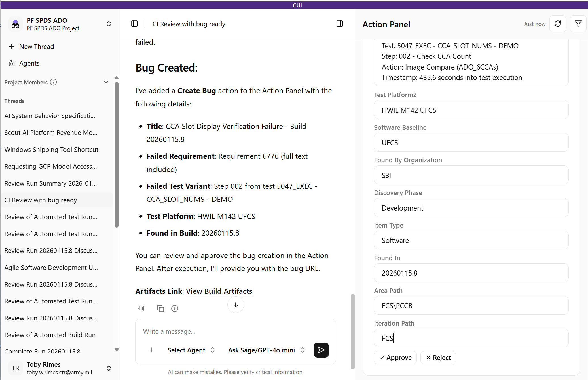Image resolution: width=588 pixels, height=380 pixels.
Task: Click the scroll-to-bottom arrow button
Action: coord(235,305)
